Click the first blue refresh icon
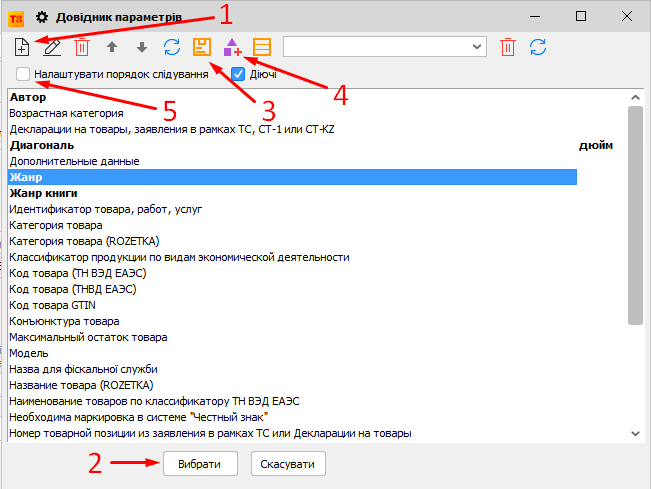This screenshot has width=651, height=489. click(172, 47)
